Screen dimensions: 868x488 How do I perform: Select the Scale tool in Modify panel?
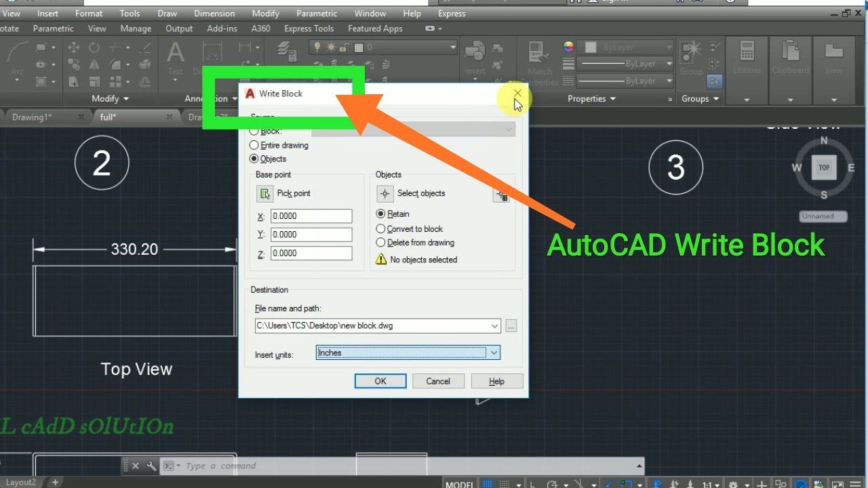click(x=94, y=81)
